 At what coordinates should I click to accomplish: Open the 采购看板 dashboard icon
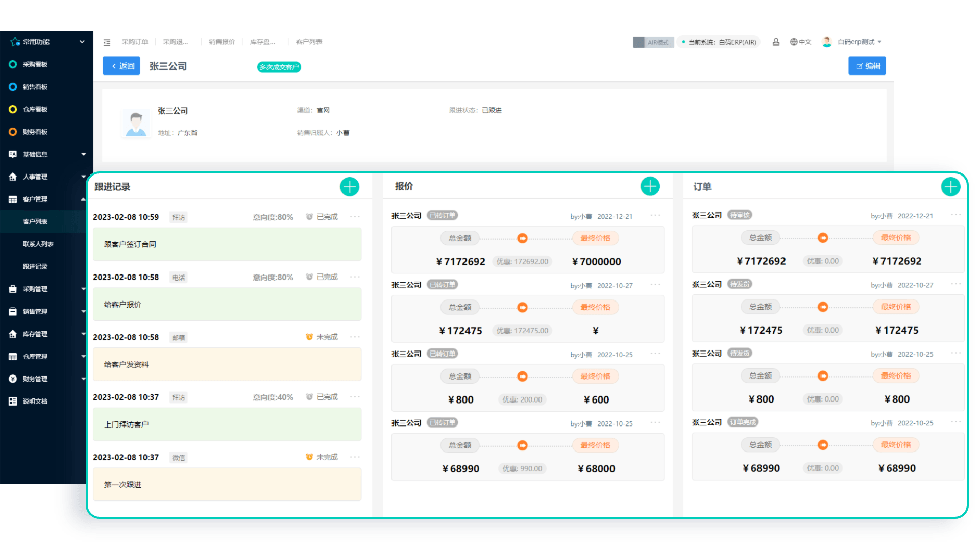click(13, 64)
